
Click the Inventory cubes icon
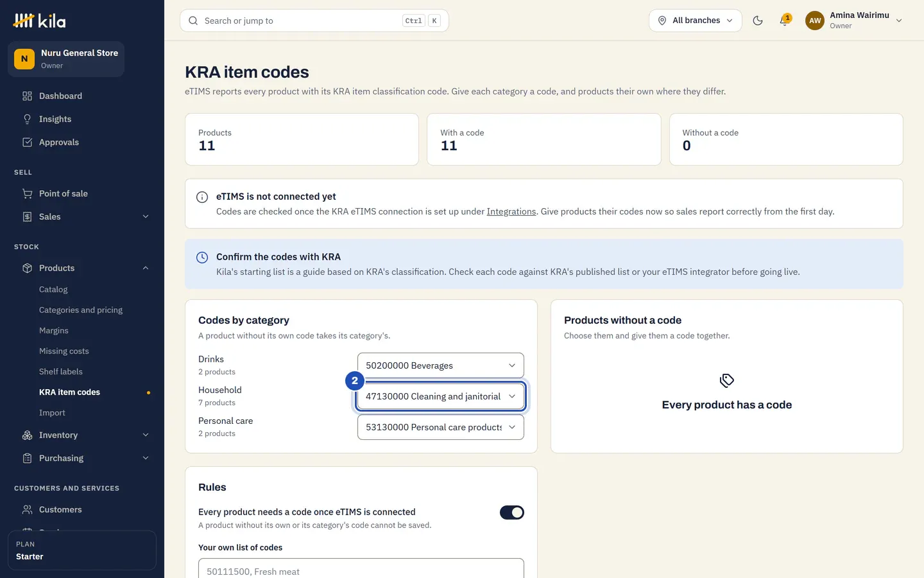[x=27, y=435]
